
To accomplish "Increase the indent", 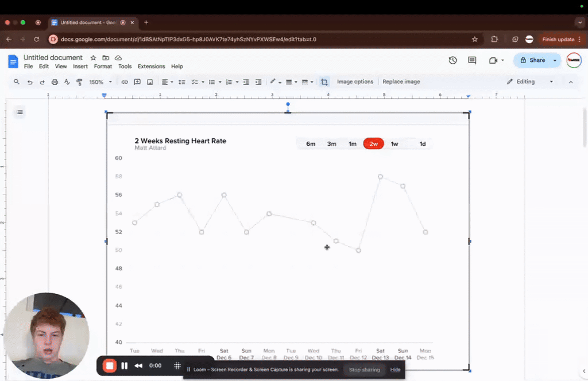I will 258,82.
